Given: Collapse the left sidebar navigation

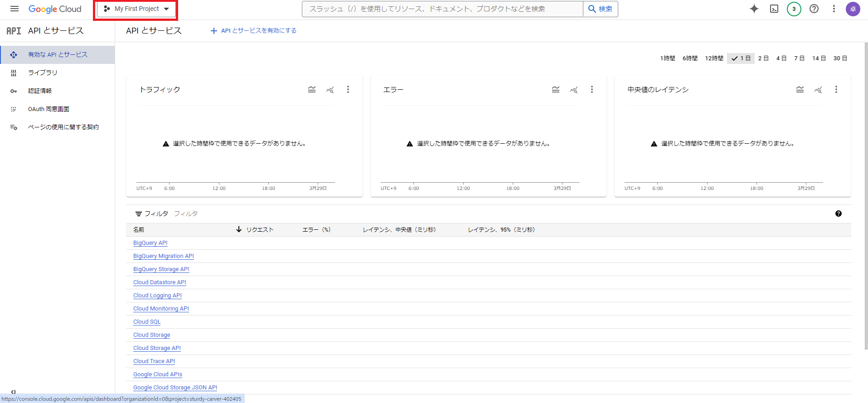Looking at the screenshot, I should pos(13,392).
